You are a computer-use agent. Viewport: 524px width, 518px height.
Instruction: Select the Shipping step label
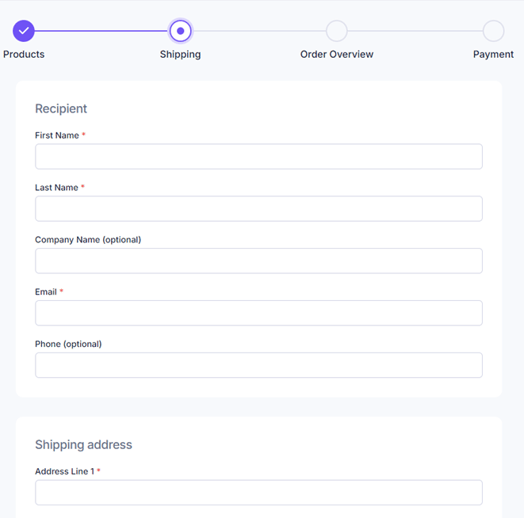(180, 54)
